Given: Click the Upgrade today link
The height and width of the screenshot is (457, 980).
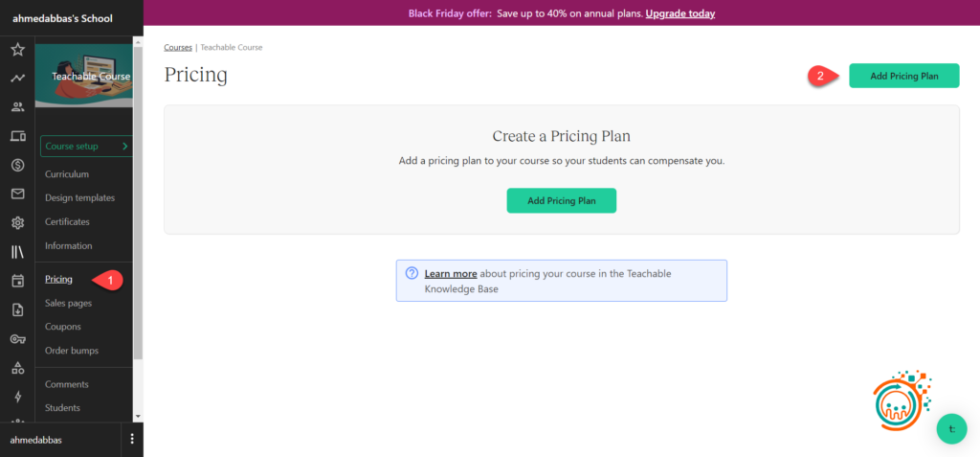Looking at the screenshot, I should 680,13.
